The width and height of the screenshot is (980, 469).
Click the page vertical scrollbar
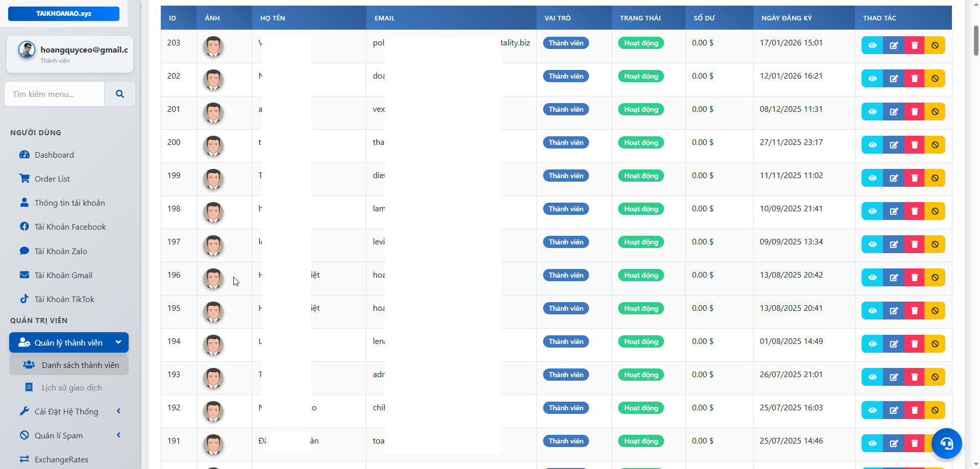976,41
